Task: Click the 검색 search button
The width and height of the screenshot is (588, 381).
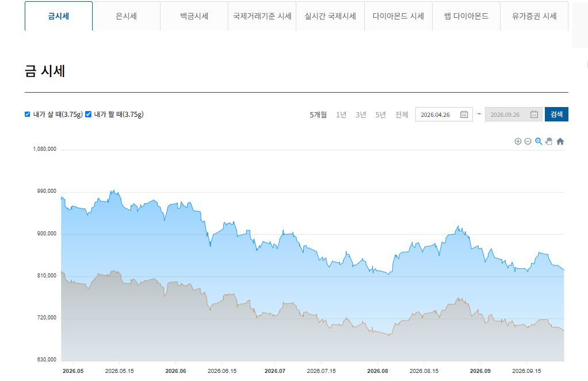Action: (556, 115)
